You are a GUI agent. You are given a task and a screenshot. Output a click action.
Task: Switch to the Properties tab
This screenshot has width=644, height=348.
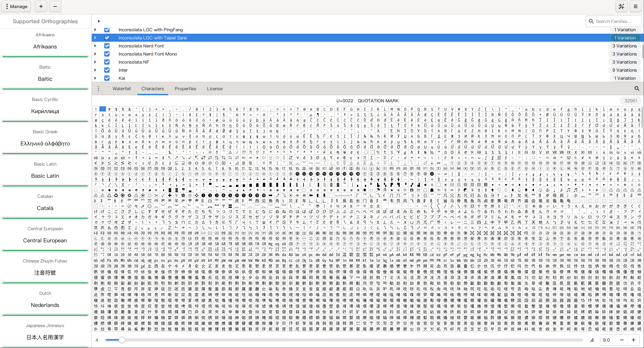(186, 89)
